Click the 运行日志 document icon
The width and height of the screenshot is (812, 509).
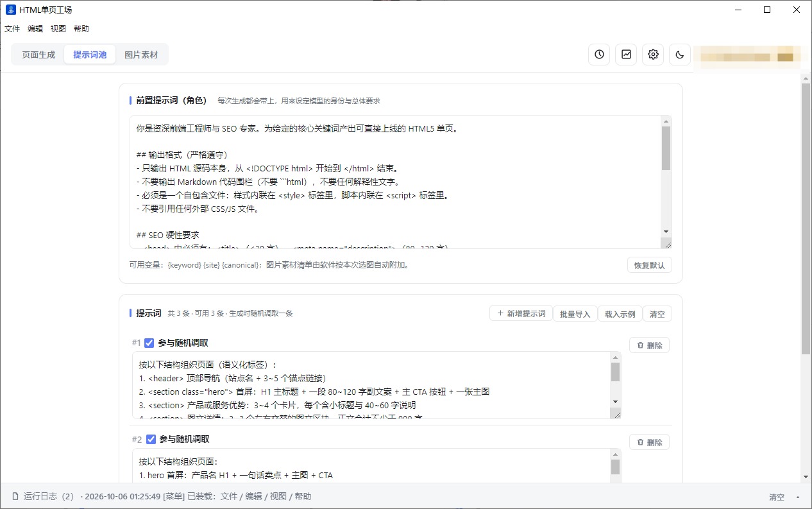coord(15,497)
